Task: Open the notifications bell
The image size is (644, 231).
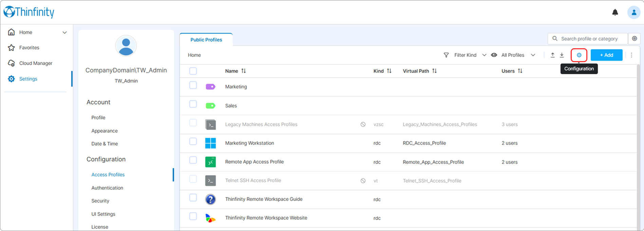Action: (x=615, y=13)
